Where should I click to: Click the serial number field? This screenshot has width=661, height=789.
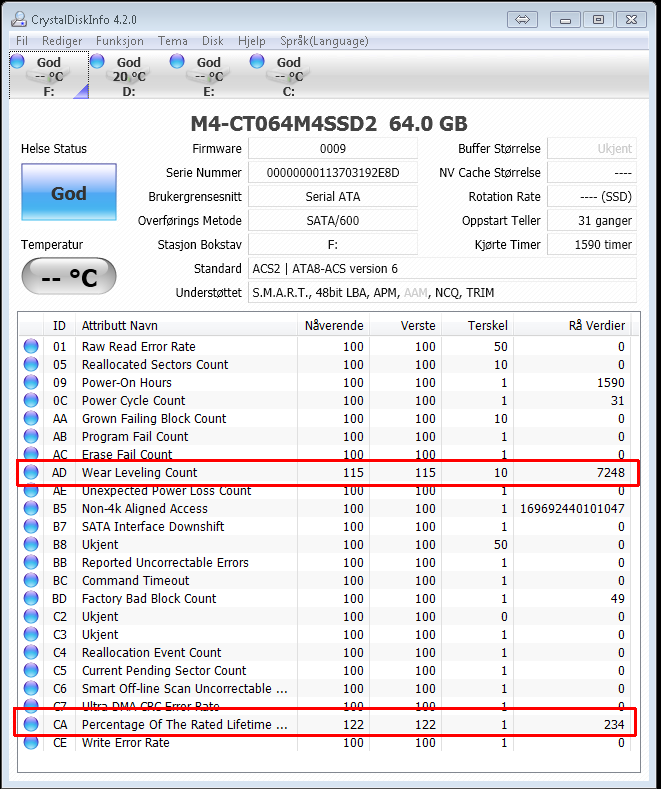click(x=333, y=173)
